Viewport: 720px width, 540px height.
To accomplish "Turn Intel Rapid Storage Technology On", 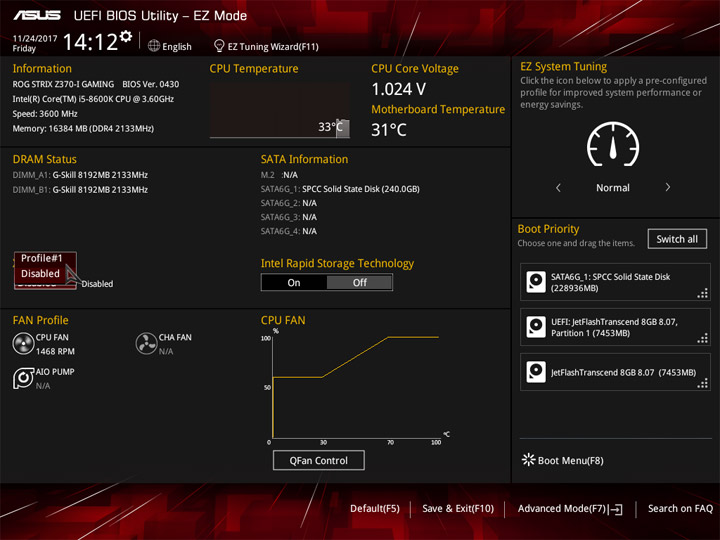I will pos(294,282).
